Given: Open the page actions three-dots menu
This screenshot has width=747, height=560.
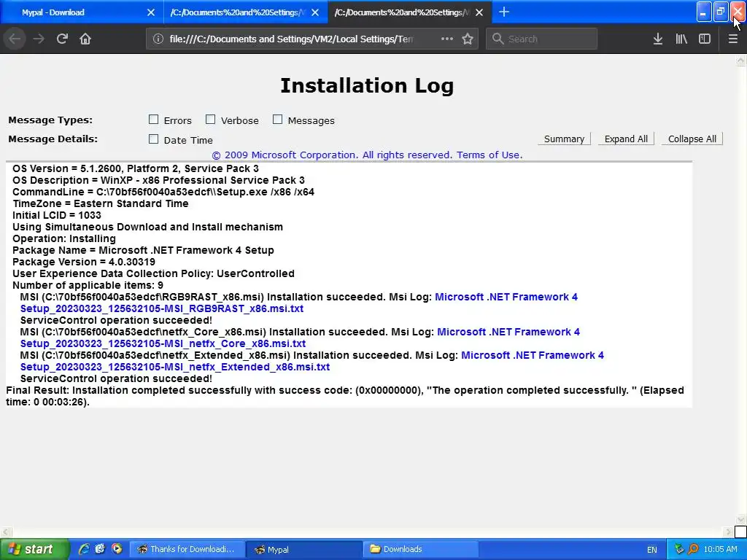Looking at the screenshot, I should pyautogui.click(x=447, y=39).
